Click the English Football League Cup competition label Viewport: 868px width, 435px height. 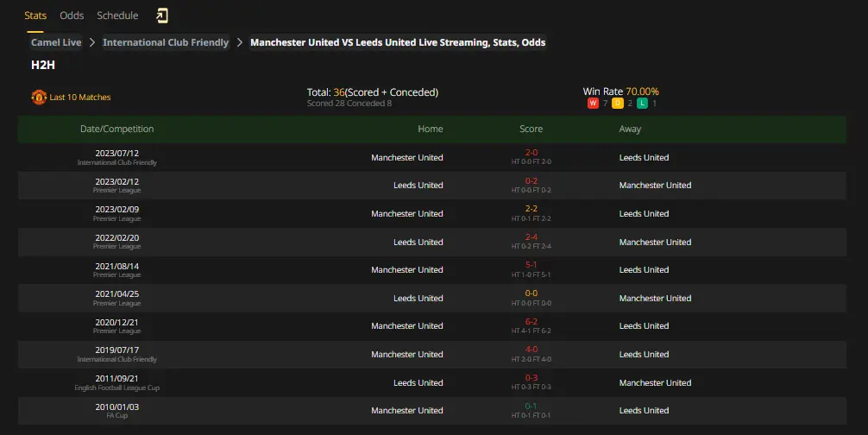point(116,388)
